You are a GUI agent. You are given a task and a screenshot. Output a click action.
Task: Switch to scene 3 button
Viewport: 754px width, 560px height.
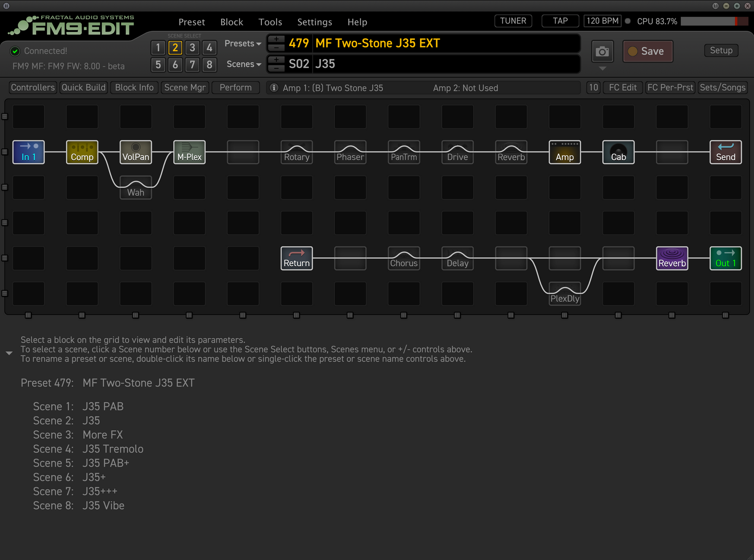pyautogui.click(x=193, y=47)
